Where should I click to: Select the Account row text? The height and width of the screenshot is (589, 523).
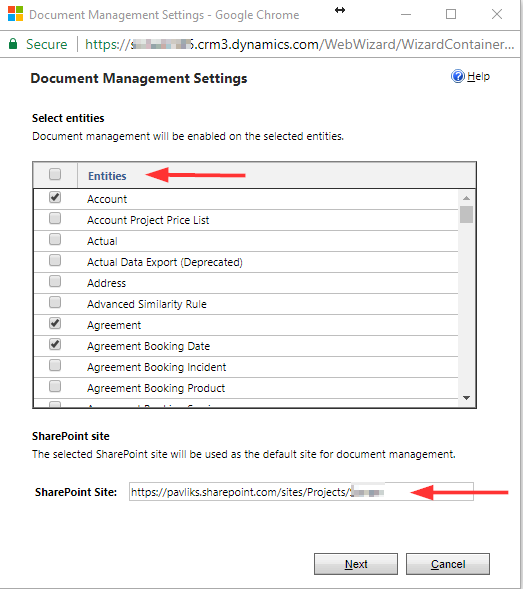[x=107, y=199]
